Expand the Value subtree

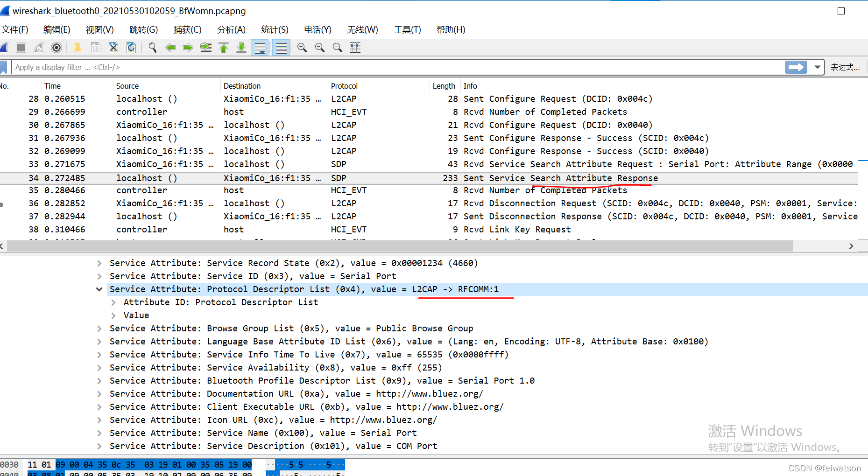[113, 315]
